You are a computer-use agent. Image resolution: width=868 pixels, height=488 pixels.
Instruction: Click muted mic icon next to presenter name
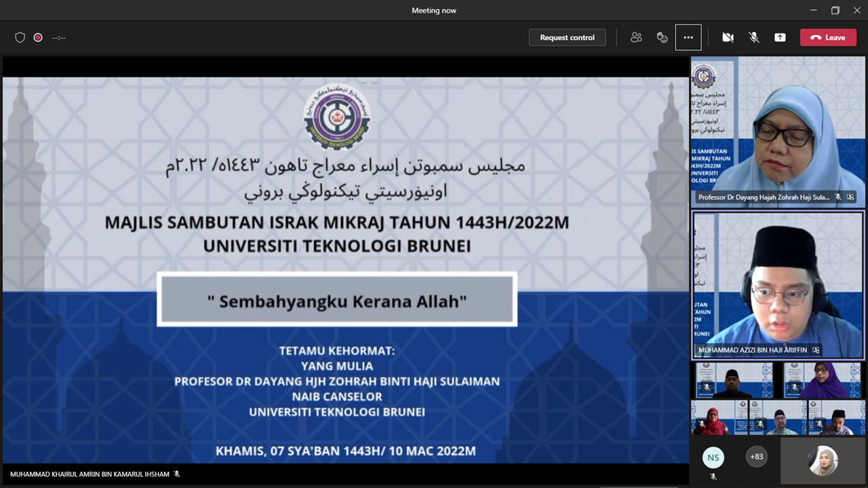(x=177, y=474)
